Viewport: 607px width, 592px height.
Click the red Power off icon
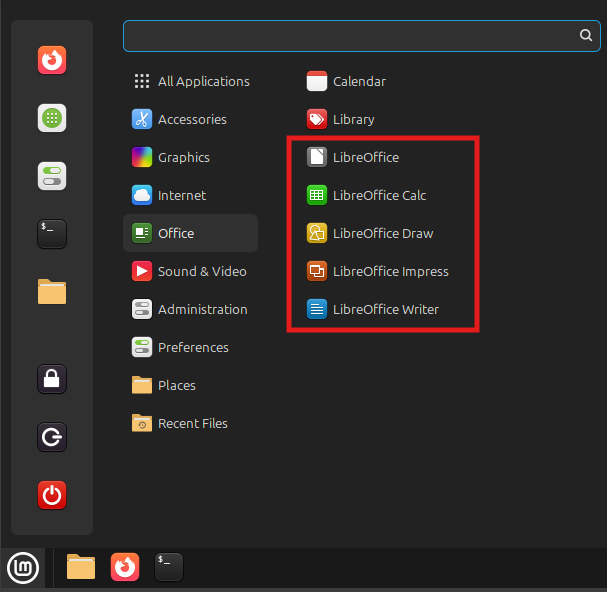(52, 495)
